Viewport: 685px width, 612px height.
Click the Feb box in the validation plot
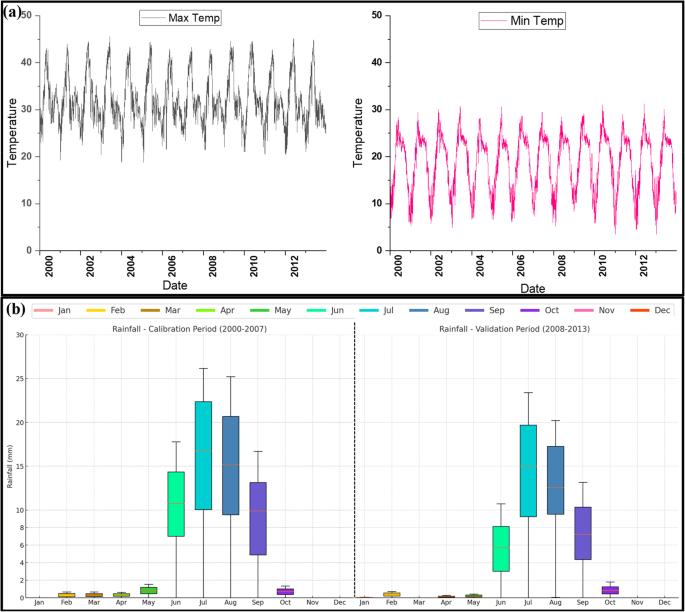coord(392,595)
